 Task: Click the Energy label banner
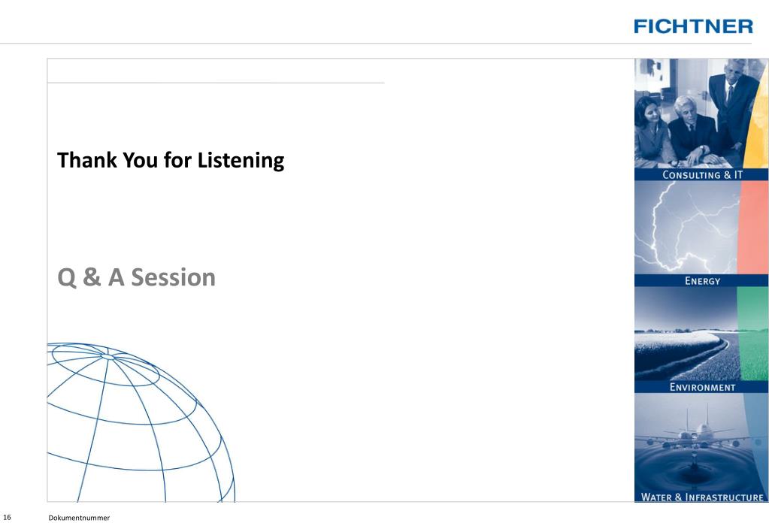702,280
